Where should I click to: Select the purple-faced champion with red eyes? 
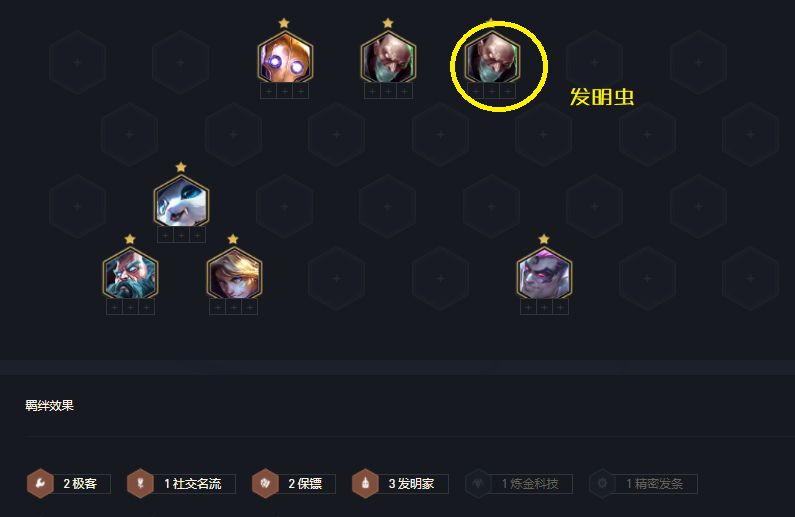click(x=545, y=273)
